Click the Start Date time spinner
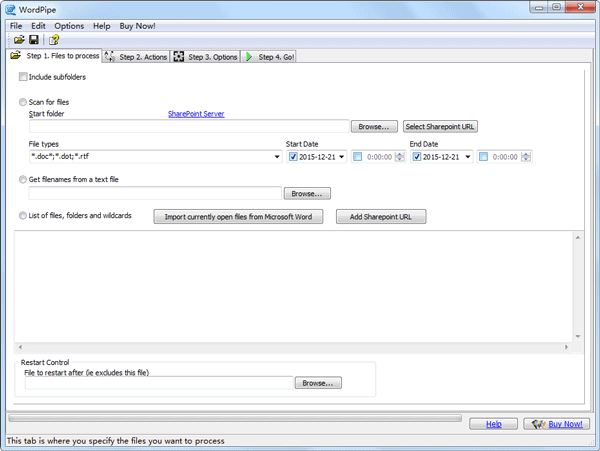Image resolution: width=600 pixels, height=451 pixels. tap(400, 157)
